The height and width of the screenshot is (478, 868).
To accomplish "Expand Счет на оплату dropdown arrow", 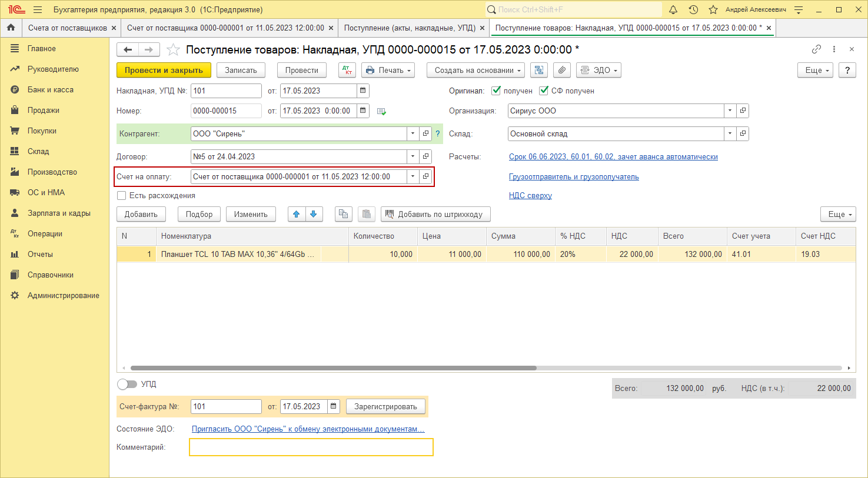I will coord(413,176).
